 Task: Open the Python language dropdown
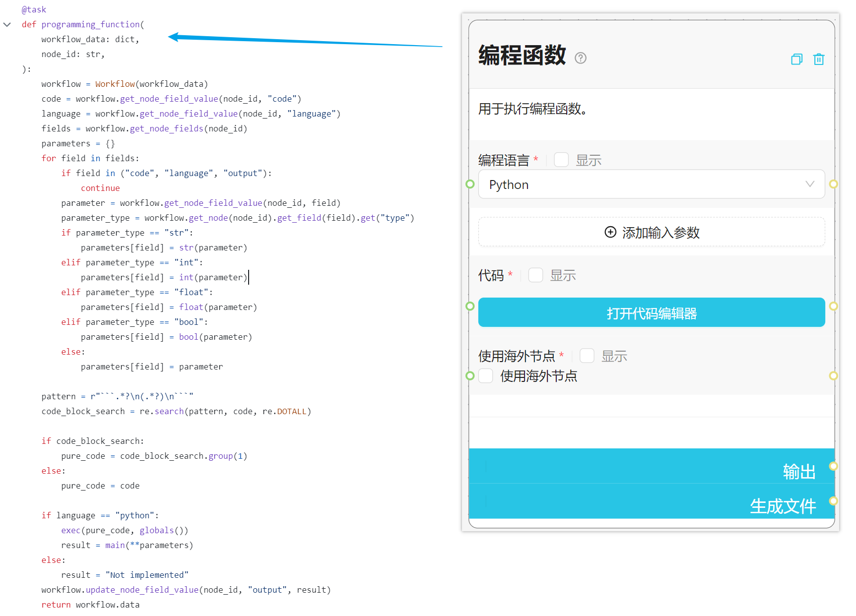(652, 185)
